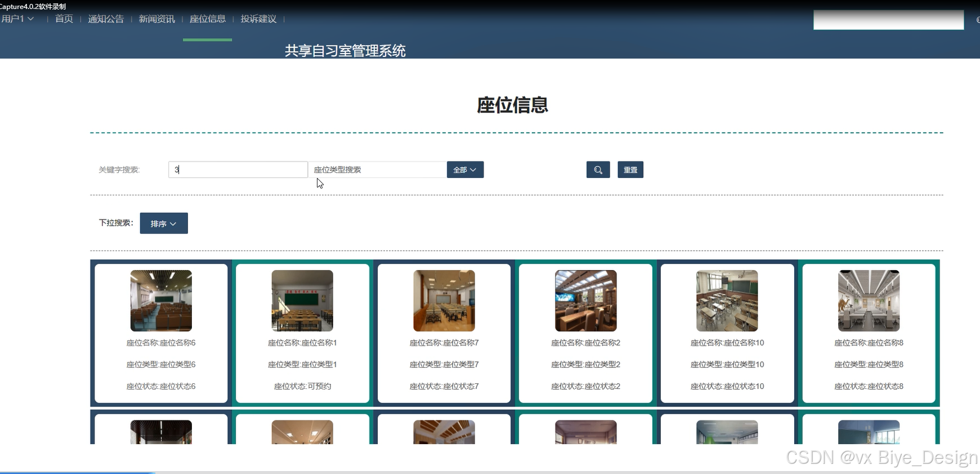Go to 首页 in navigation bar
Screen dimensions: 980x474
[x=64, y=19]
